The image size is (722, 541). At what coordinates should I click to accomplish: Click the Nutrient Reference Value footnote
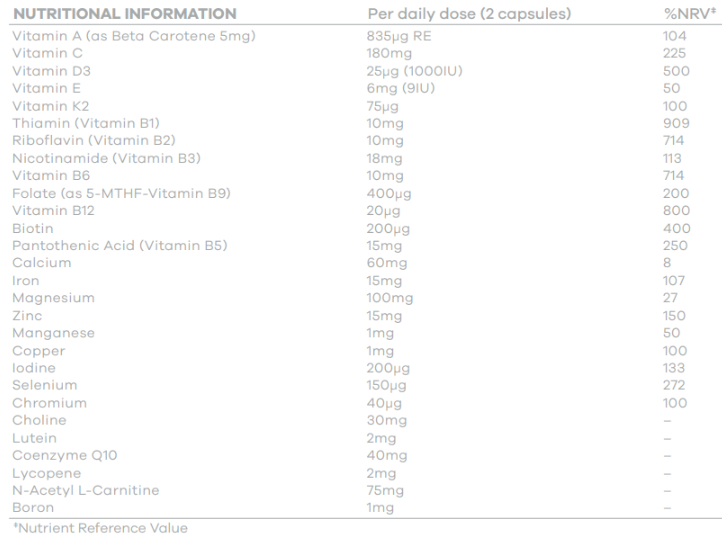[x=99, y=528]
